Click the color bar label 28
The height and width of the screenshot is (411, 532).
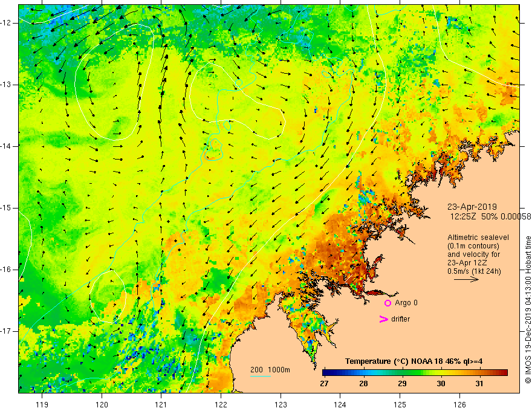click(363, 384)
